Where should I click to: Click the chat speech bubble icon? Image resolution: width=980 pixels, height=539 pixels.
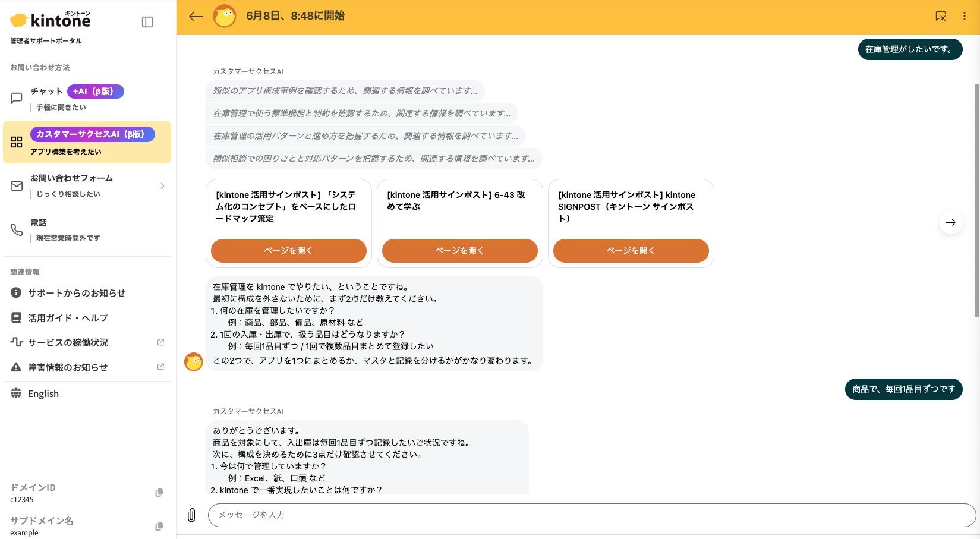pos(17,98)
